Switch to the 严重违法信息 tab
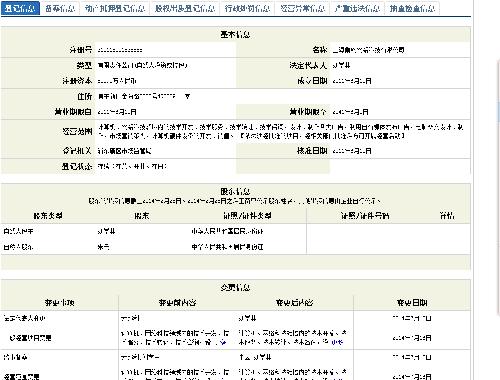Viewport: 500px width, 380px height. click(357, 8)
